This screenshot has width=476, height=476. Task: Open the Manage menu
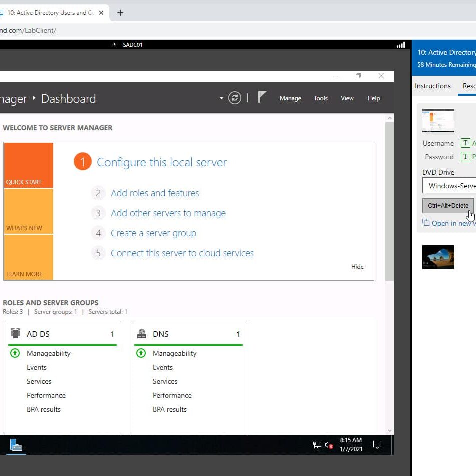(290, 98)
